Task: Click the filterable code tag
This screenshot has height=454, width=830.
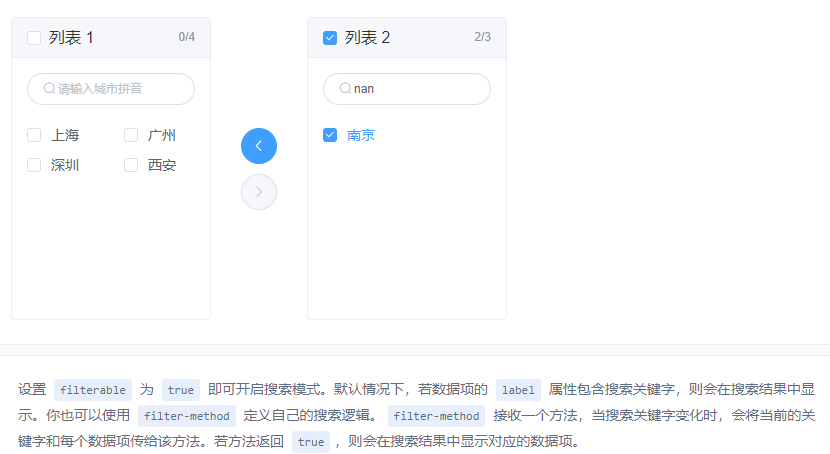Action: (93, 390)
